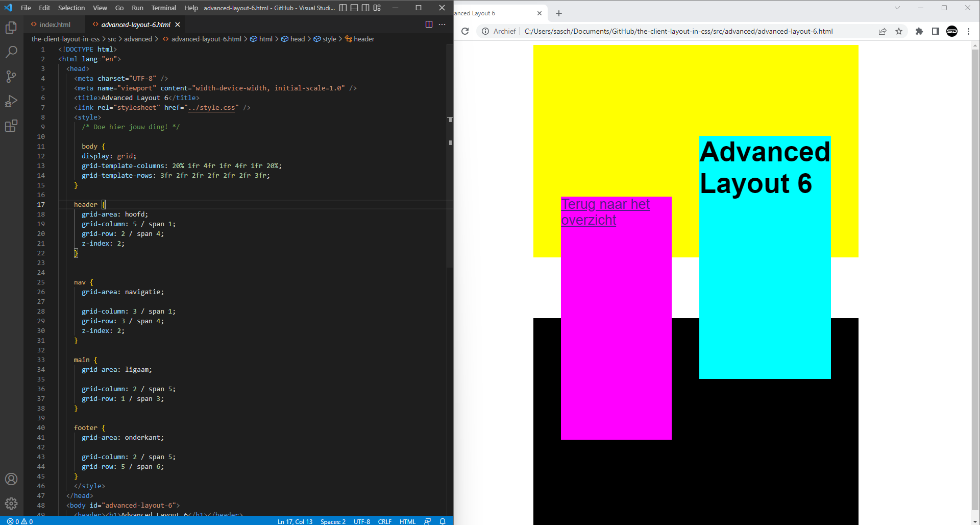The width and height of the screenshot is (980, 525).
Task: Open the Help menu
Action: (191, 8)
